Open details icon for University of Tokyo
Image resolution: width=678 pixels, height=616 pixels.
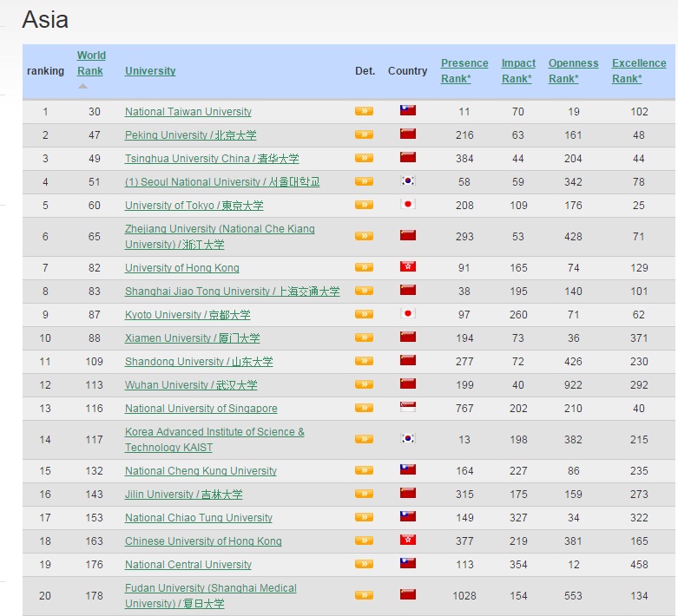tap(364, 205)
